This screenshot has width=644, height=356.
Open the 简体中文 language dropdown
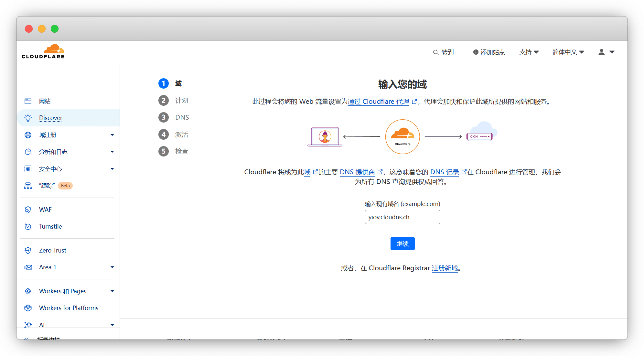(568, 52)
